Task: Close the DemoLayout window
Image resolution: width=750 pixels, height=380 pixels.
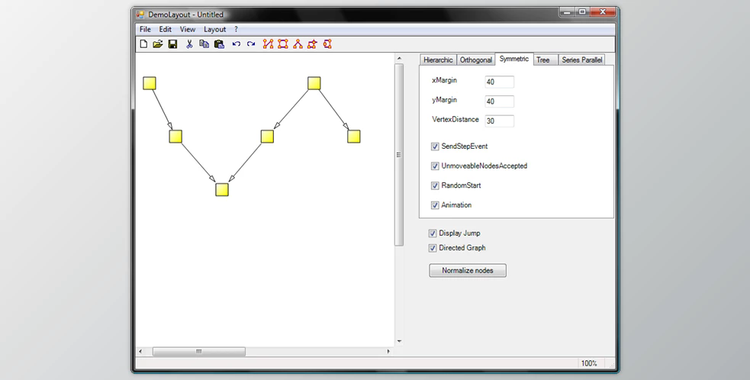Action: point(603,12)
